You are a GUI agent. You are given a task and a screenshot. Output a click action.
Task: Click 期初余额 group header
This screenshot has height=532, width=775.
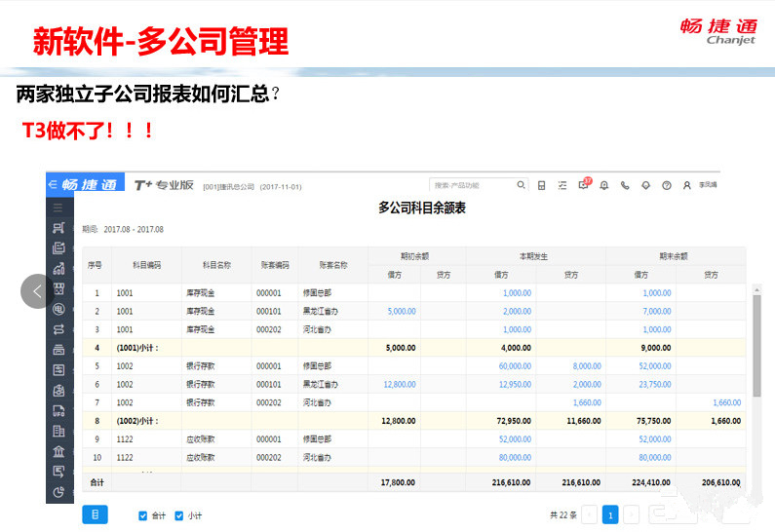414,256
